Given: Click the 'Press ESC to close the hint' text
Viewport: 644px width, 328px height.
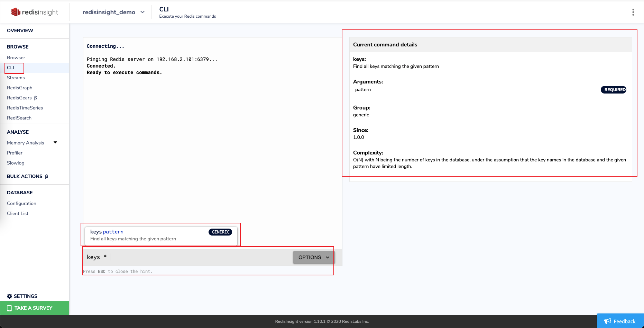Looking at the screenshot, I should (118, 272).
